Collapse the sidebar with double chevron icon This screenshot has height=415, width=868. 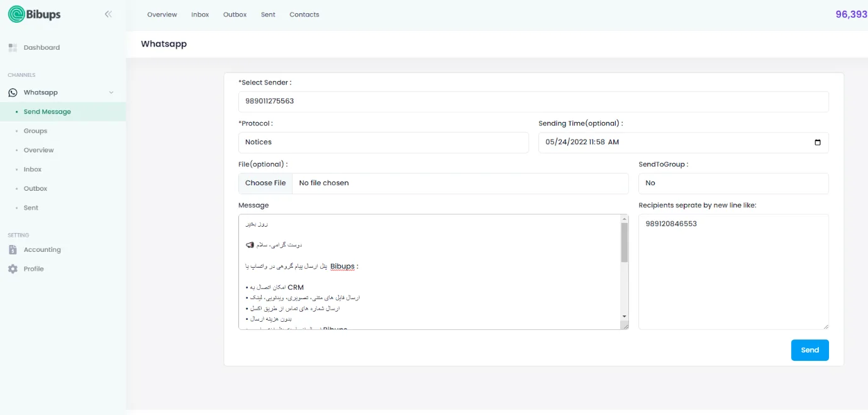tap(108, 14)
